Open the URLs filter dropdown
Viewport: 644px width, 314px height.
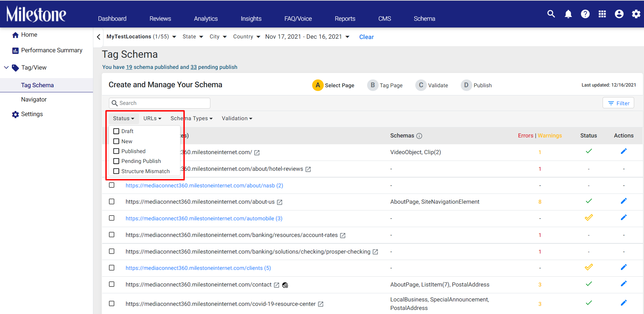[x=152, y=118]
